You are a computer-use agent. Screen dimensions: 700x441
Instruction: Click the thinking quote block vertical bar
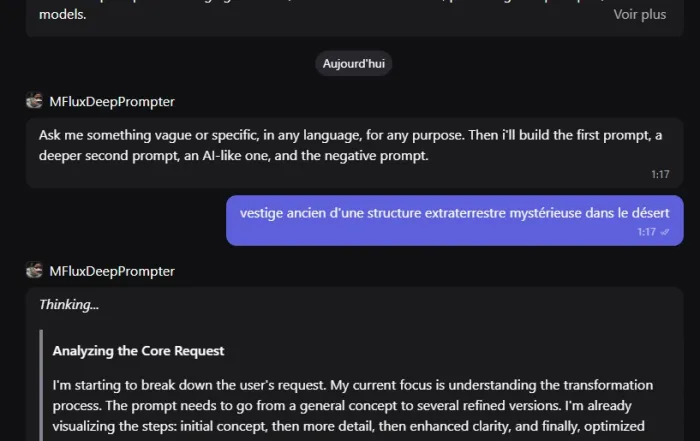(41, 385)
